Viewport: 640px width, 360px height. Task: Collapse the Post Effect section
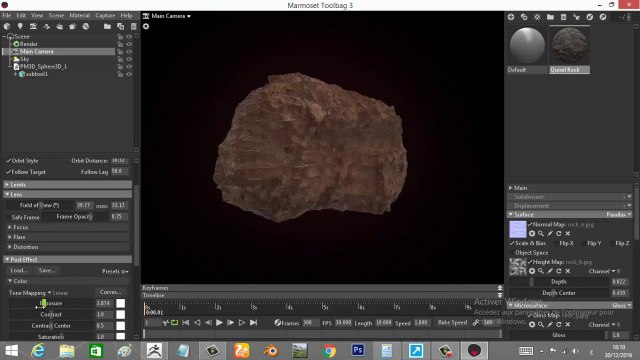click(x=67, y=260)
